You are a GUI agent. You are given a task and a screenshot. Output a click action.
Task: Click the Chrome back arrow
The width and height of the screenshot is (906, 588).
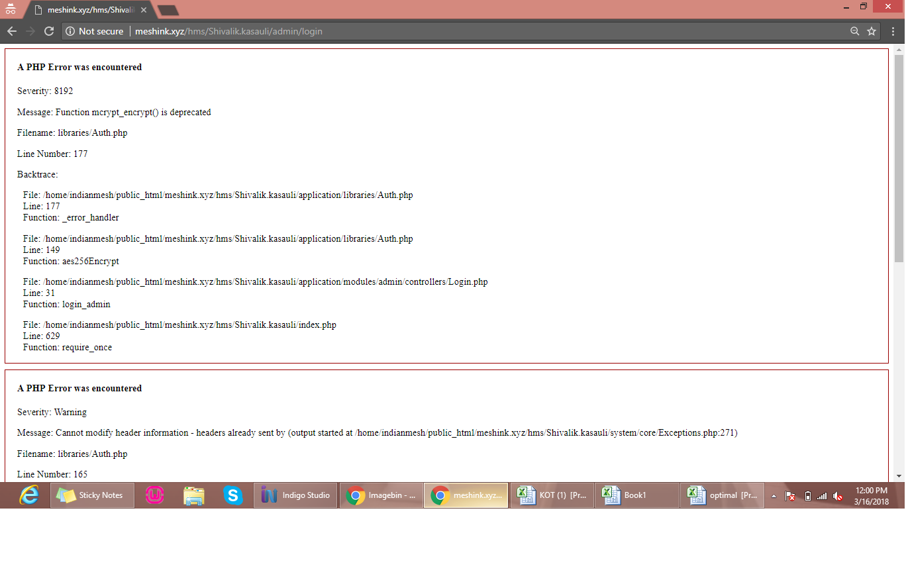pos(12,31)
